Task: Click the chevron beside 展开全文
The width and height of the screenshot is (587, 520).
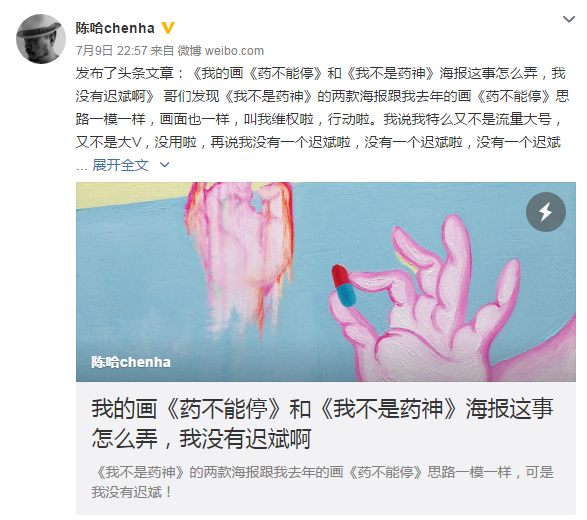Action: pos(165,165)
